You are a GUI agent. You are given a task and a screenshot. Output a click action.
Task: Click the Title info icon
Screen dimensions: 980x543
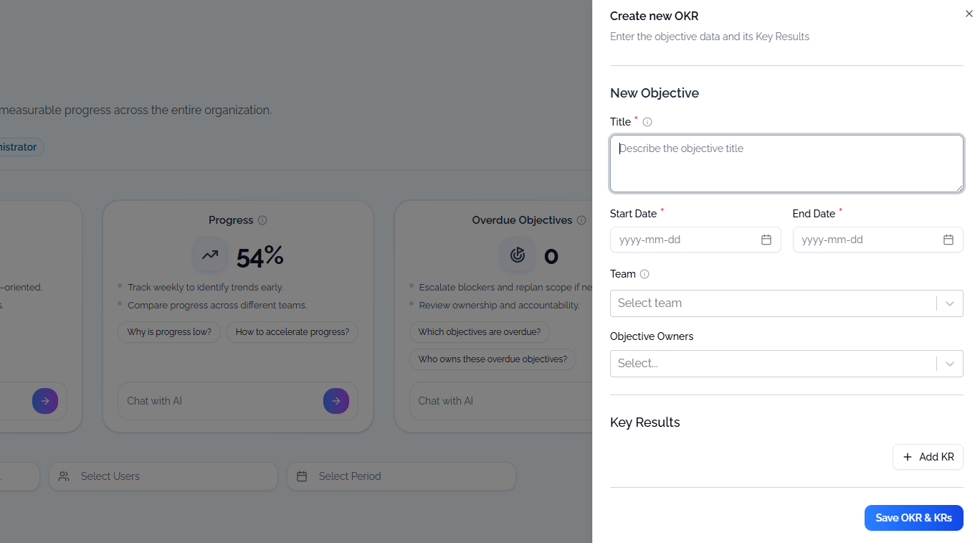647,122
